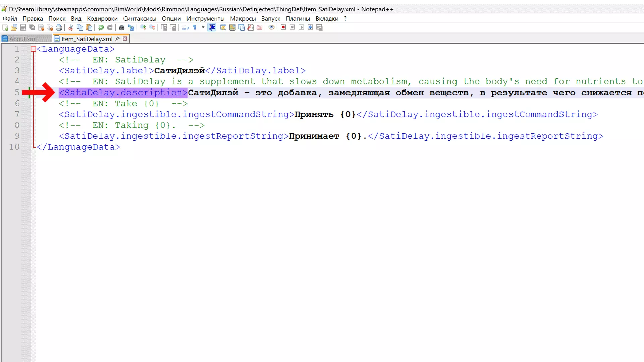This screenshot has height=362, width=644.
Task: Click the Undo arrow icon
Action: click(x=101, y=27)
